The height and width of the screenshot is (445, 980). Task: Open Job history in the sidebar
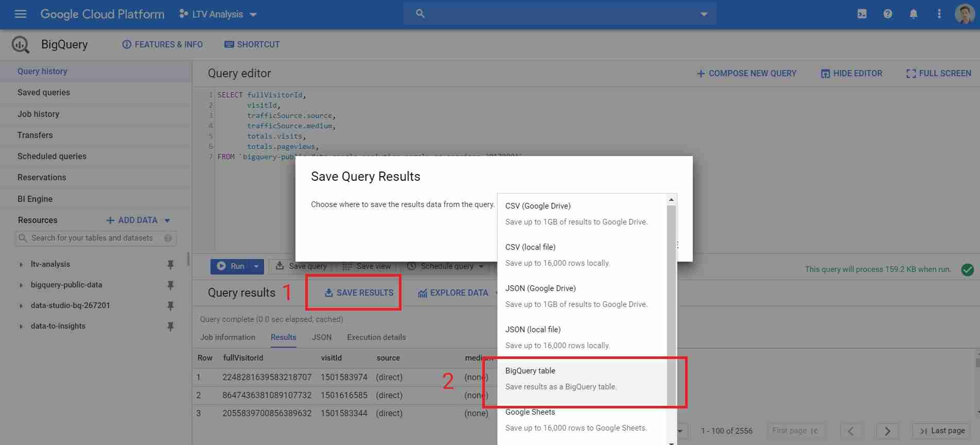(x=96, y=114)
